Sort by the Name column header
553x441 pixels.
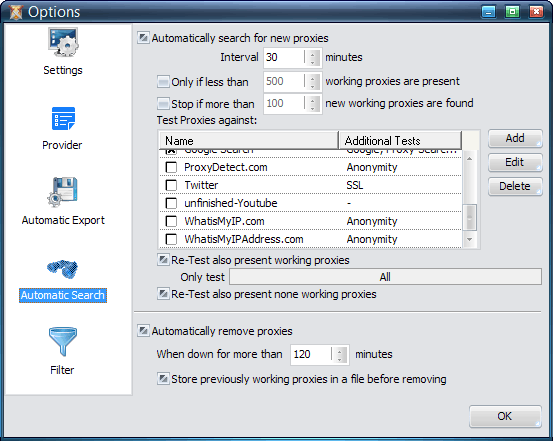[x=248, y=140]
